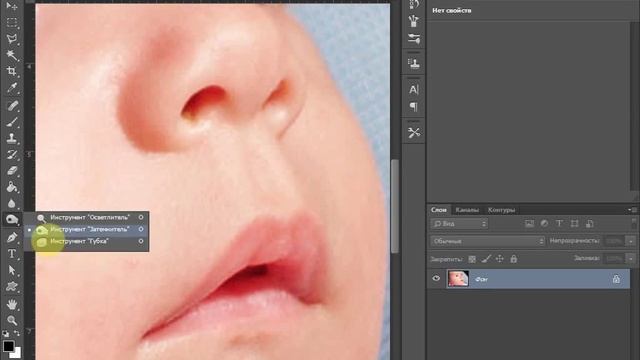Open the Обычные blend mode dropdown
Image resolution: width=640 pixels, height=360 pixels.
pyautogui.click(x=488, y=241)
